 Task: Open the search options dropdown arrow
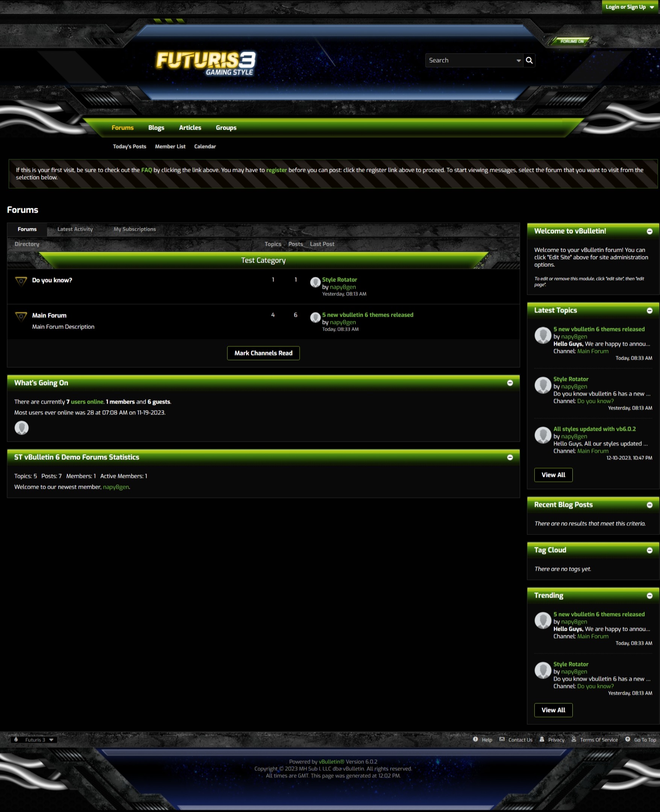click(519, 61)
